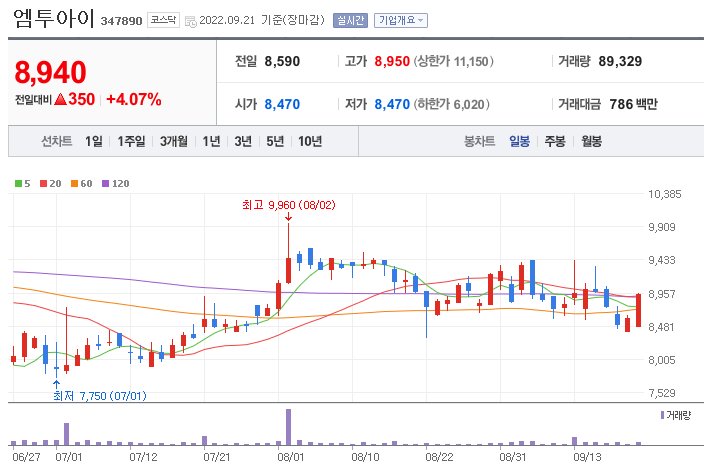Click the 고가 value 8,950
704x469 pixels.
coord(392,61)
